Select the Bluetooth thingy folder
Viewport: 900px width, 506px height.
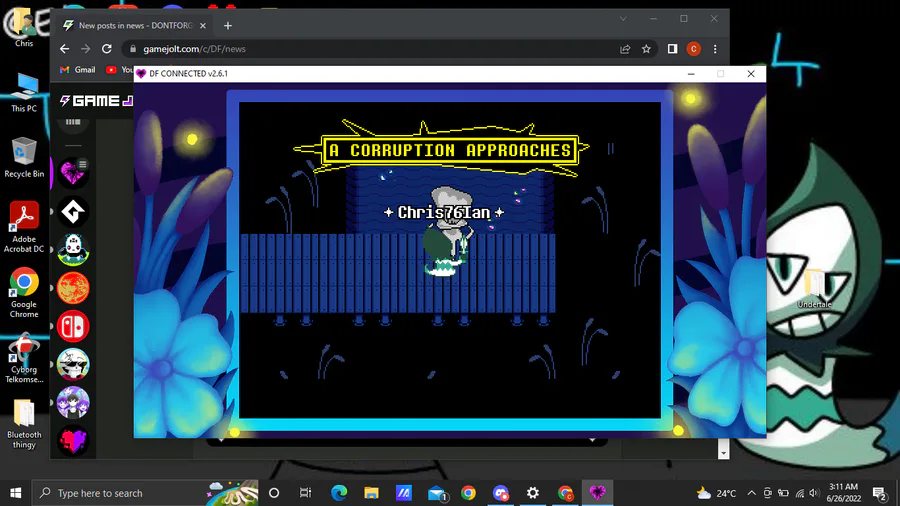click(24, 423)
